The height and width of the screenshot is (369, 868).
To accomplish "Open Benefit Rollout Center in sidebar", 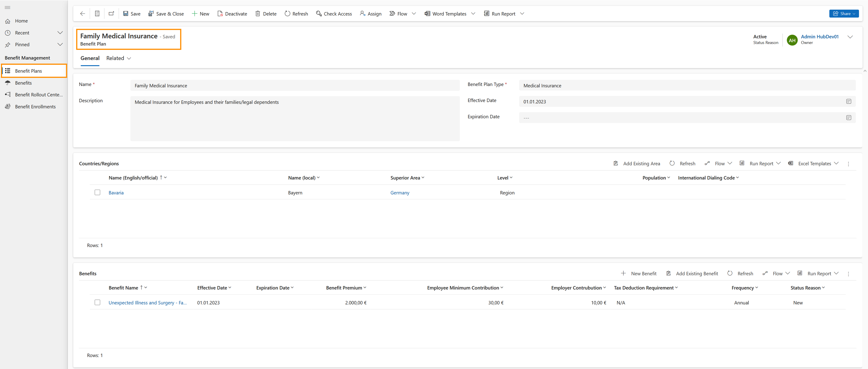I will point(34,95).
